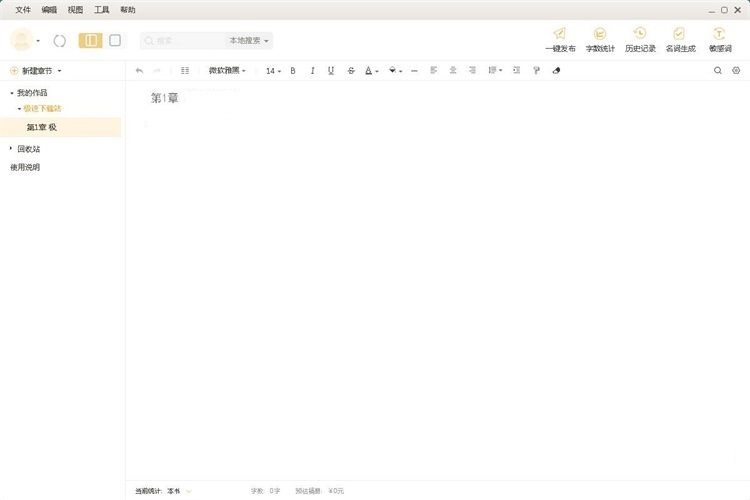Image resolution: width=750 pixels, height=500 pixels.
Task: Collapse the 极速下载站 book node
Action: 19,109
